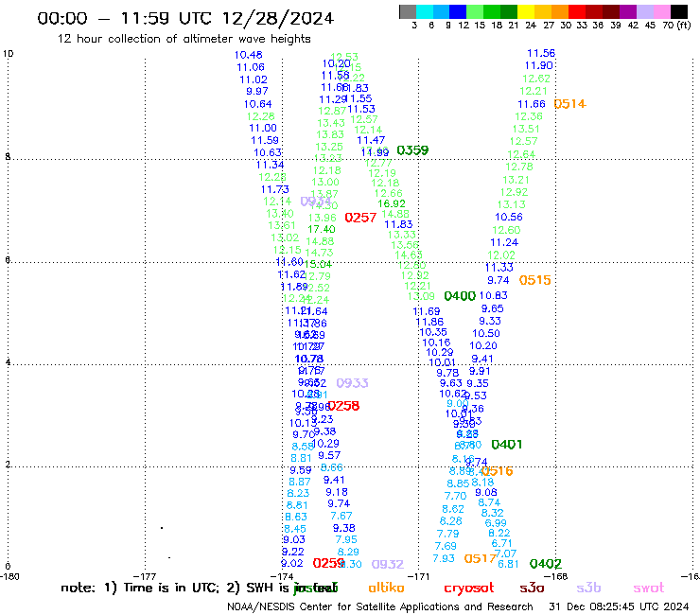Viewport: 700px width, 615px height.
Task: Click the '10.48' wave height value
Action: (249, 55)
